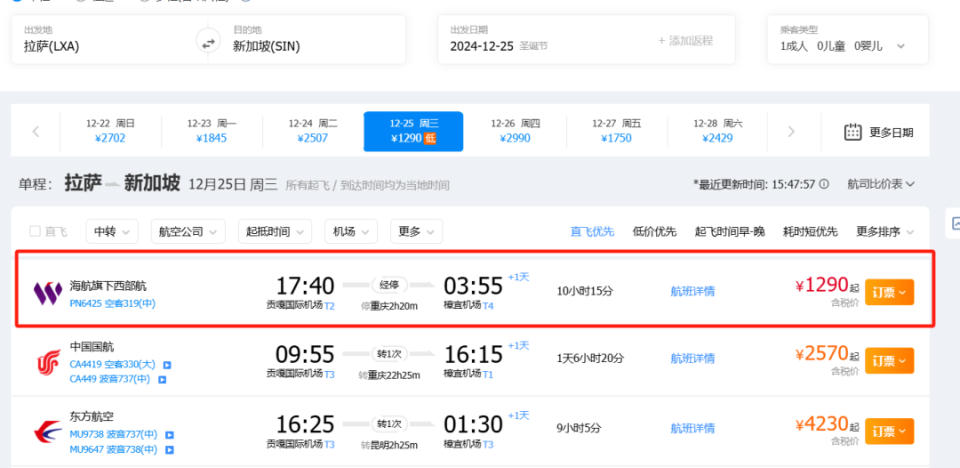Image resolution: width=960 pixels, height=468 pixels.
Task: Click the ¥1290 price of West Air
Action: 821,285
